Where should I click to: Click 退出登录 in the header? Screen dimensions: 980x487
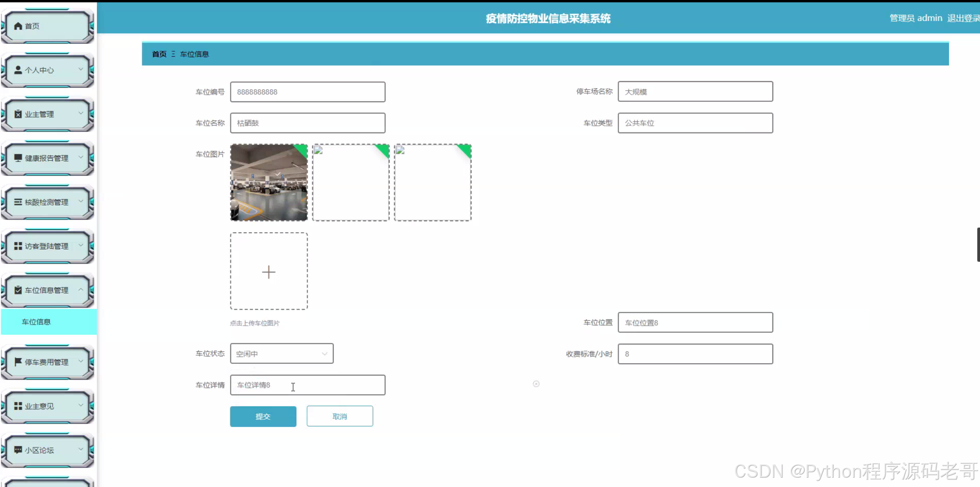(963, 18)
